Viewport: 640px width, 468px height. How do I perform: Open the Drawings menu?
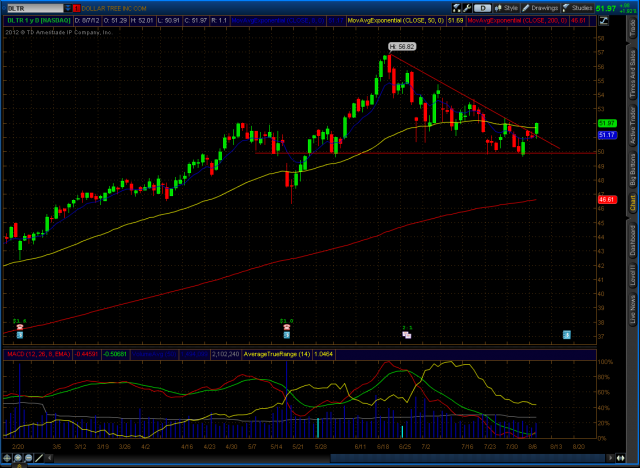[540, 8]
